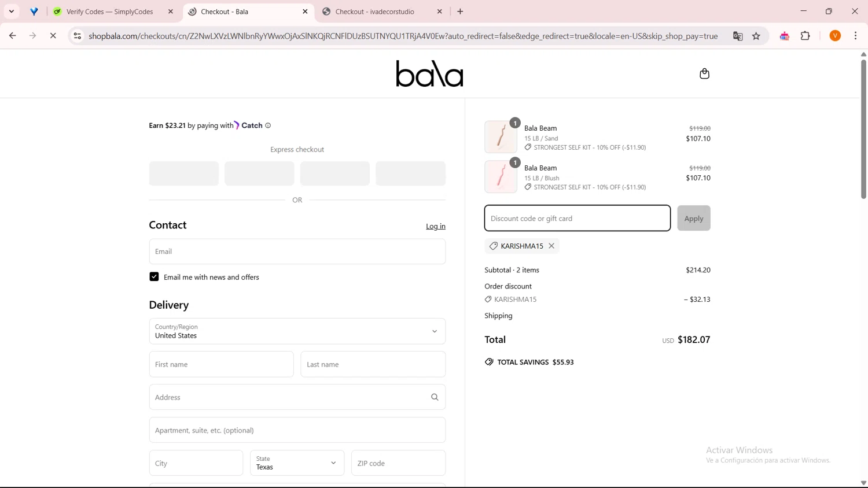Close the Checkout - ivadecorstudio tab
This screenshot has height=488, width=868.
[x=440, y=12]
